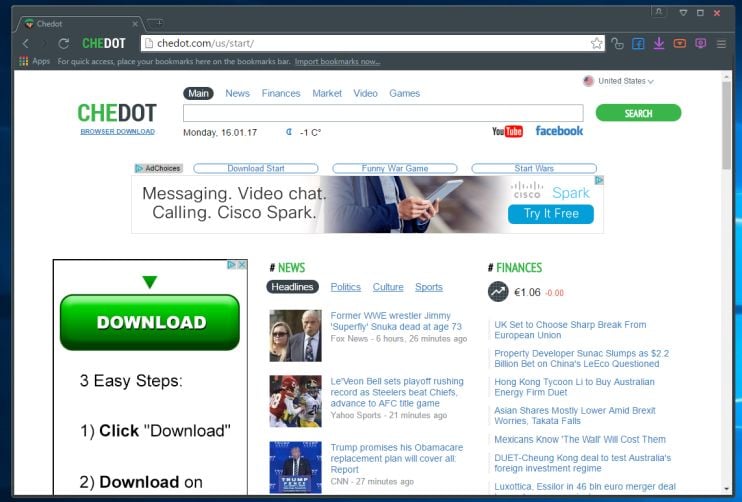
Task: Open the Chedot logo in the toolbar
Action: coord(104,44)
